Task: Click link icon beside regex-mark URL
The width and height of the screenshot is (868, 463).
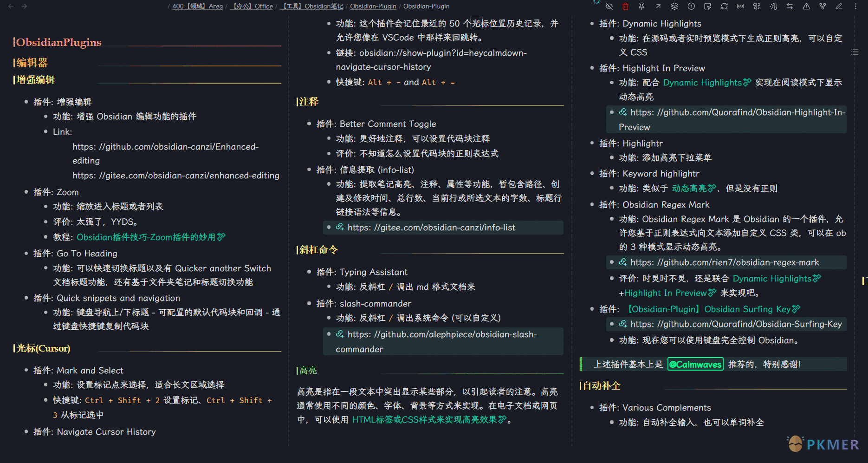Action: [623, 262]
